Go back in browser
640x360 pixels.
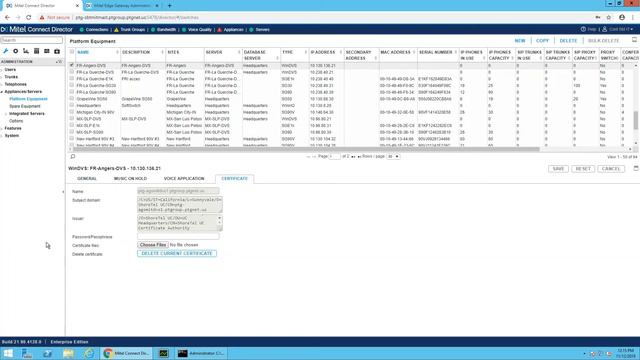click(x=7, y=18)
